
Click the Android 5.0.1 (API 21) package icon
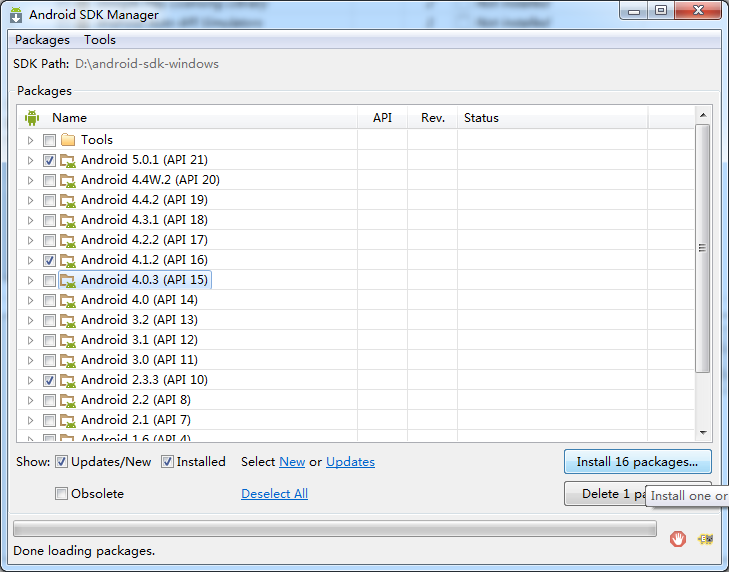[x=68, y=160]
